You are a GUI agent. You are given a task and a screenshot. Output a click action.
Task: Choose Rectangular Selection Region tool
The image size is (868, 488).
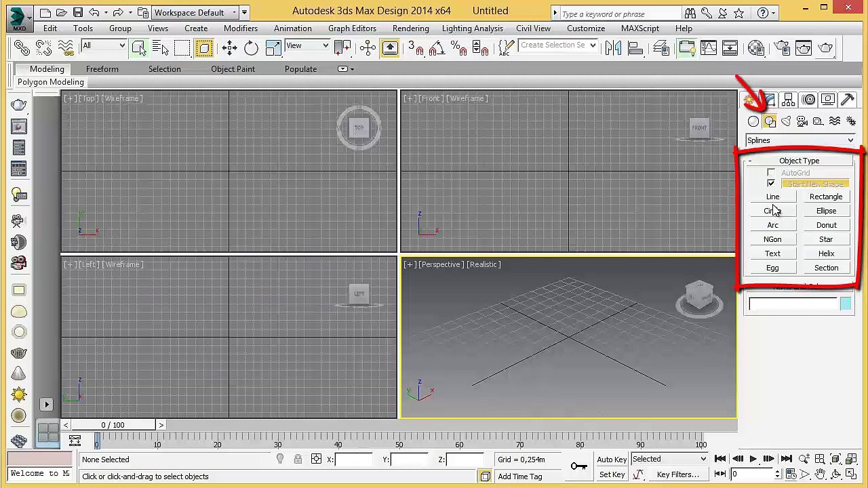pyautogui.click(x=182, y=47)
